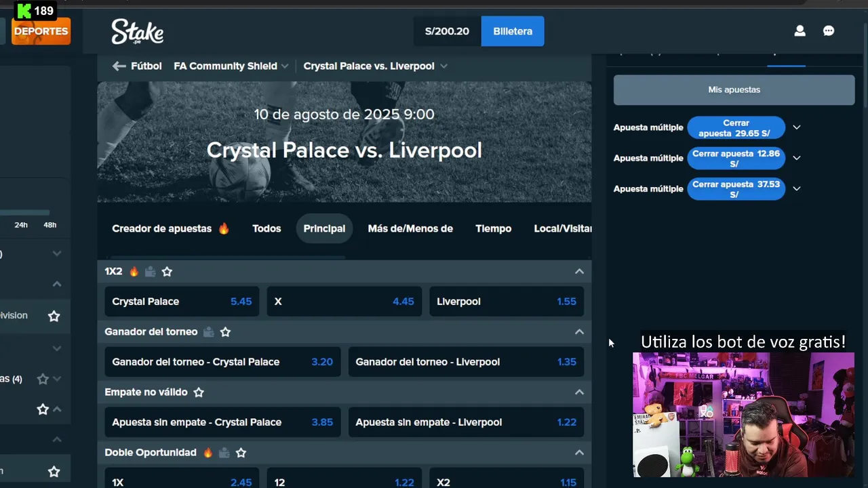This screenshot has height=488, width=868.
Task: Click the fire icon next to 1X2
Action: (x=134, y=271)
